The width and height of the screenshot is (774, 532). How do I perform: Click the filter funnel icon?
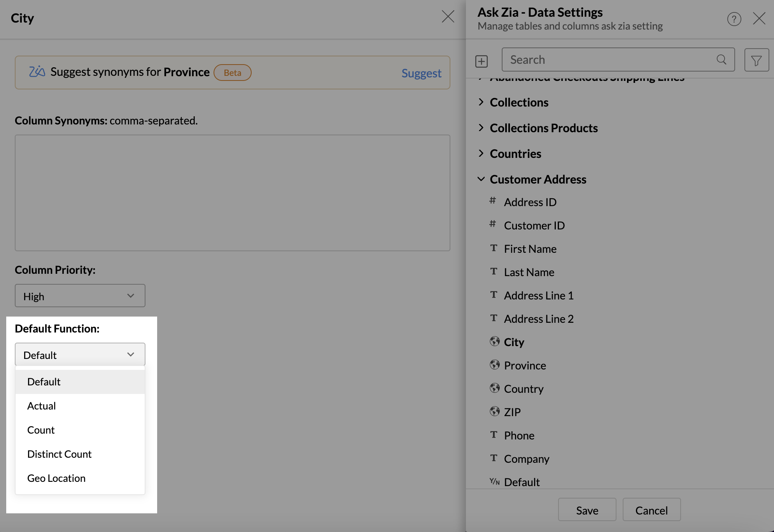click(756, 60)
